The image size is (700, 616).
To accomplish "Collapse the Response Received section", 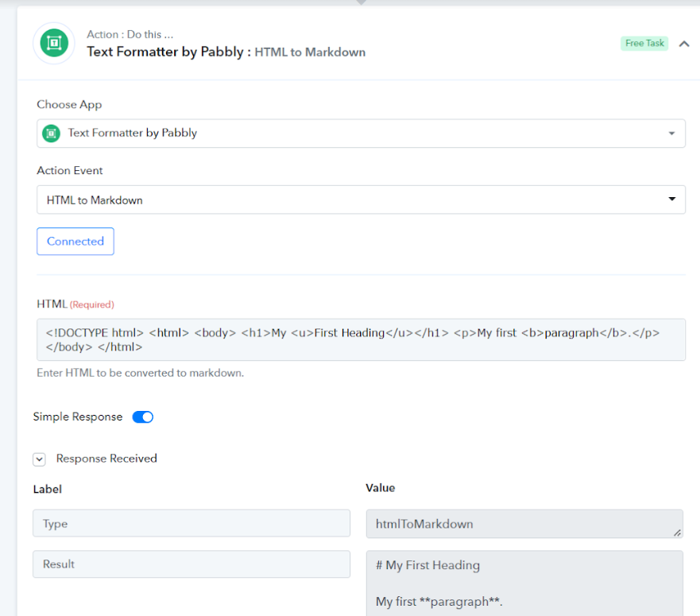I will [x=39, y=459].
